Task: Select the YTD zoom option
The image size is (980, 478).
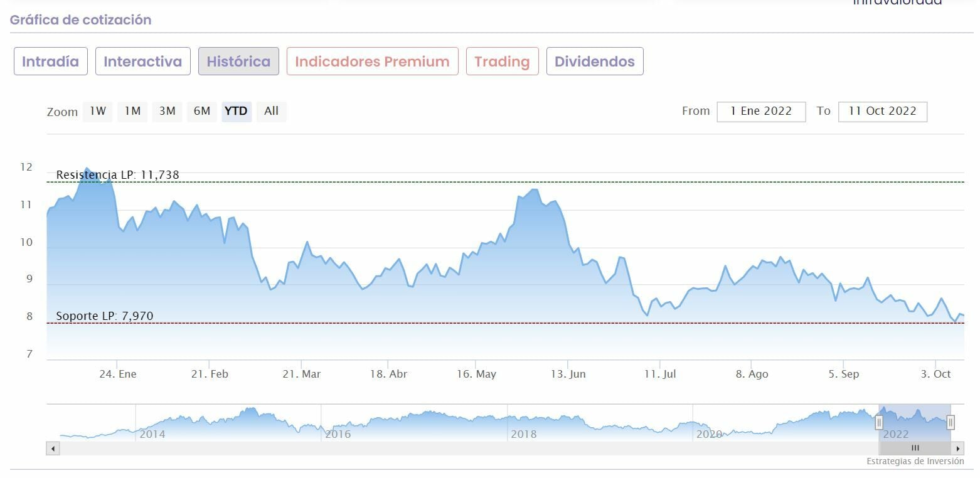Action: click(236, 111)
